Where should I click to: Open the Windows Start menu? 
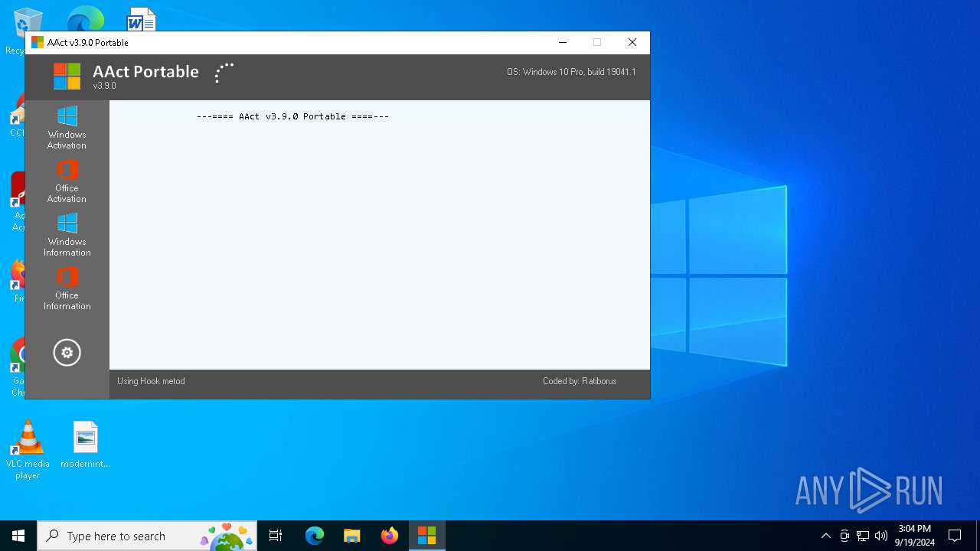18,536
